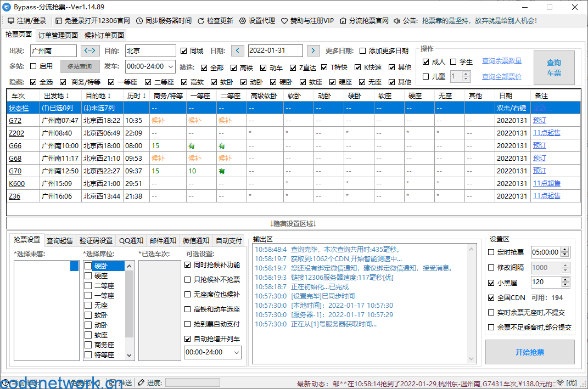This screenshot has height=389, width=588.
Task: Uncheck 高铁 filter checkbox
Action: coord(234,68)
